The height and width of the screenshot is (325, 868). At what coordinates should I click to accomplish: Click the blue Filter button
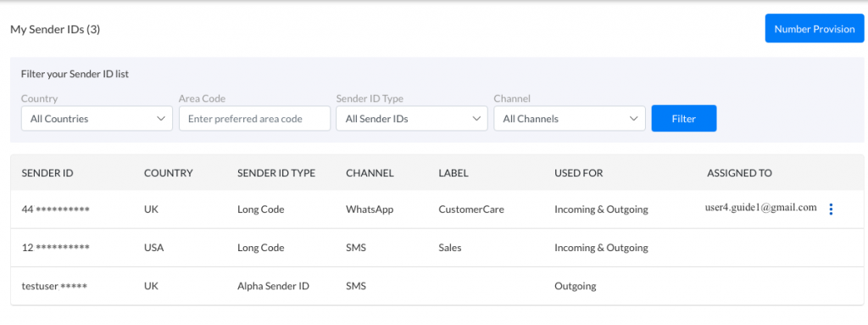coord(684,119)
